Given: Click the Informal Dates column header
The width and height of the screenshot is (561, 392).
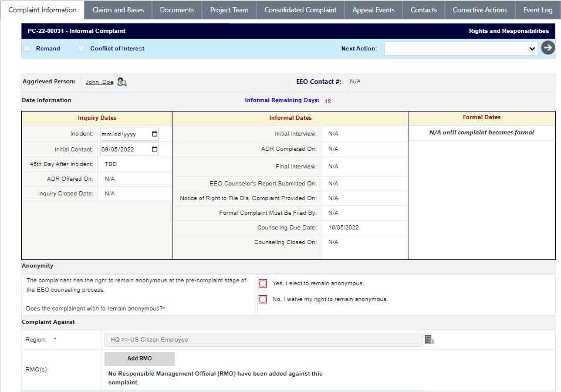Looking at the screenshot, I should pyautogui.click(x=290, y=118).
